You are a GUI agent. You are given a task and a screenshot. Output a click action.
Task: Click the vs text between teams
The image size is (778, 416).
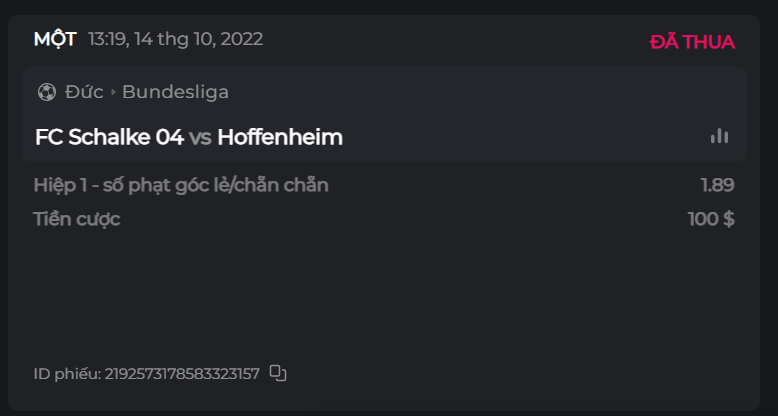(x=200, y=137)
